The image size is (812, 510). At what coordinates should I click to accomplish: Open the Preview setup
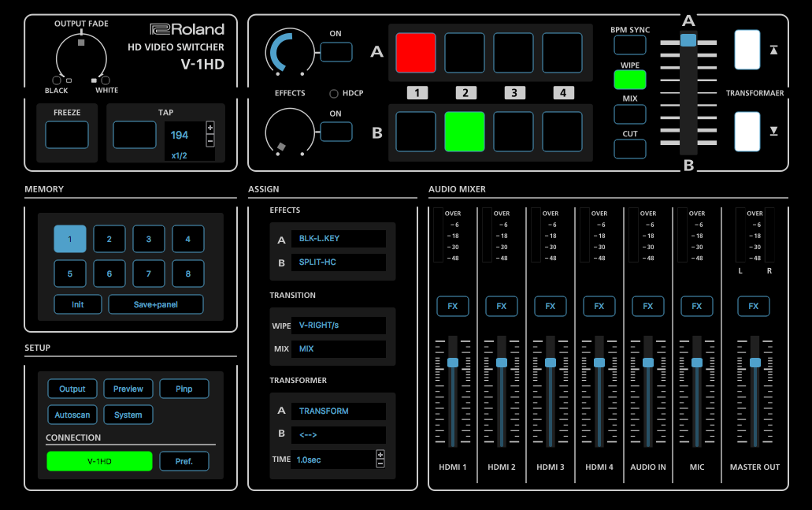128,389
